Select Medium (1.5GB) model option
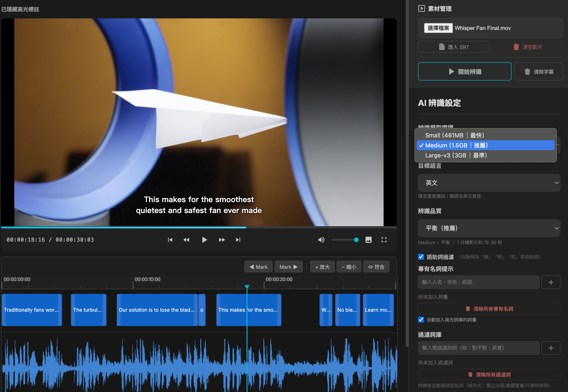Viewport: 568px width, 392px height. tap(456, 145)
